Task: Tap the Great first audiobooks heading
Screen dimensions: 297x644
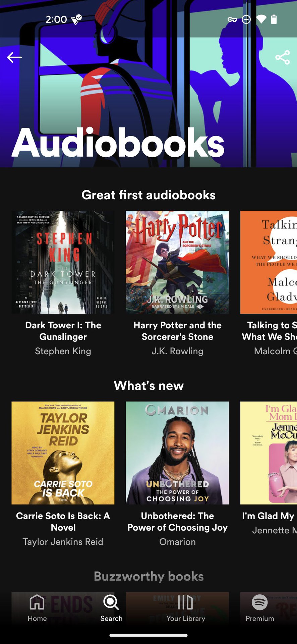Action: tap(148, 195)
